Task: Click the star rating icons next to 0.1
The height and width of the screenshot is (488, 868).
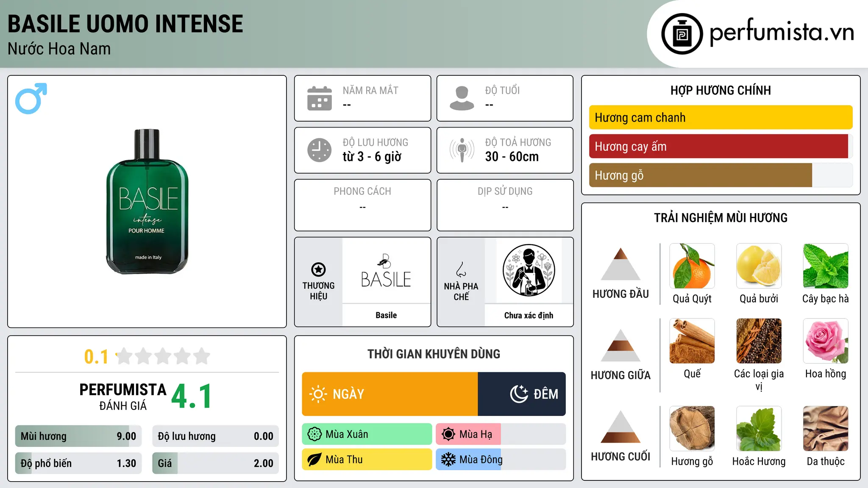Action: click(x=163, y=356)
